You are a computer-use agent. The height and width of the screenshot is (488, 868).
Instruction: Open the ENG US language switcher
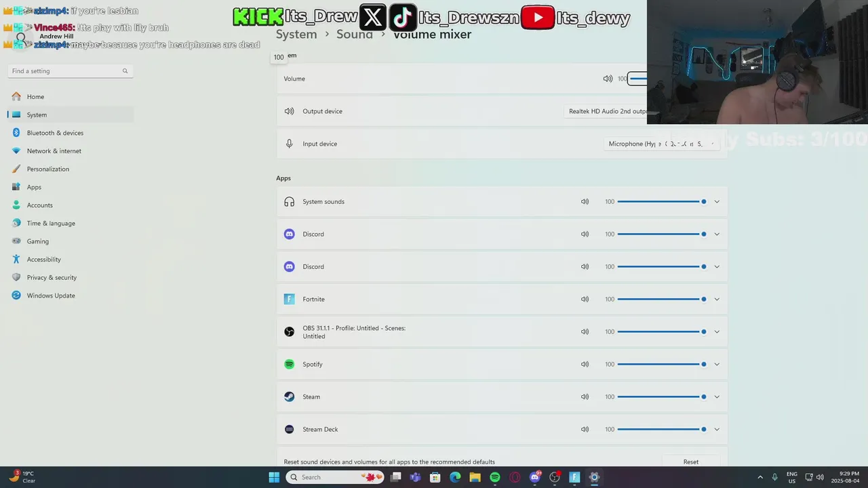(x=791, y=477)
